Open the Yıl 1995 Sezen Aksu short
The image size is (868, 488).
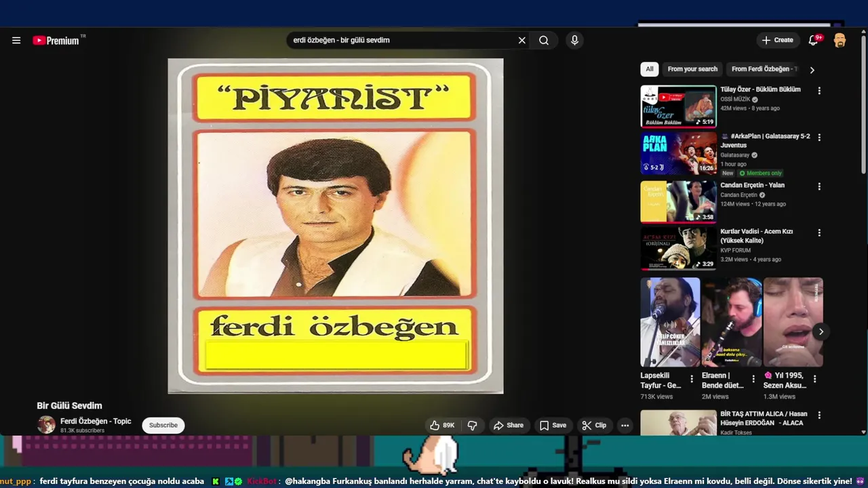[793, 322]
